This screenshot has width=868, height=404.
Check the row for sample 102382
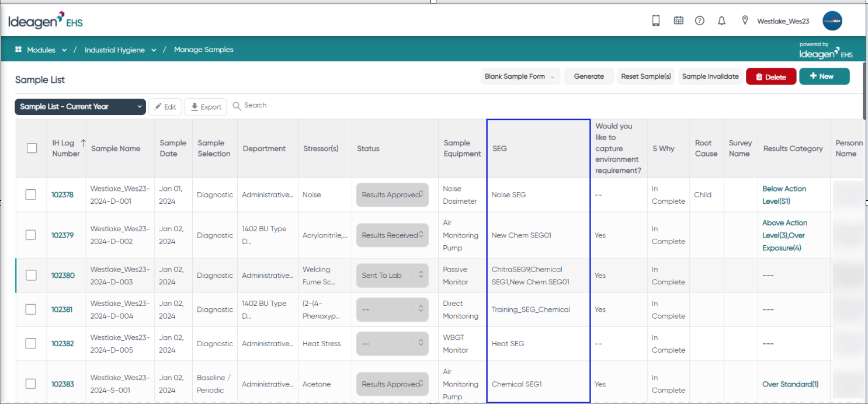[x=31, y=343]
